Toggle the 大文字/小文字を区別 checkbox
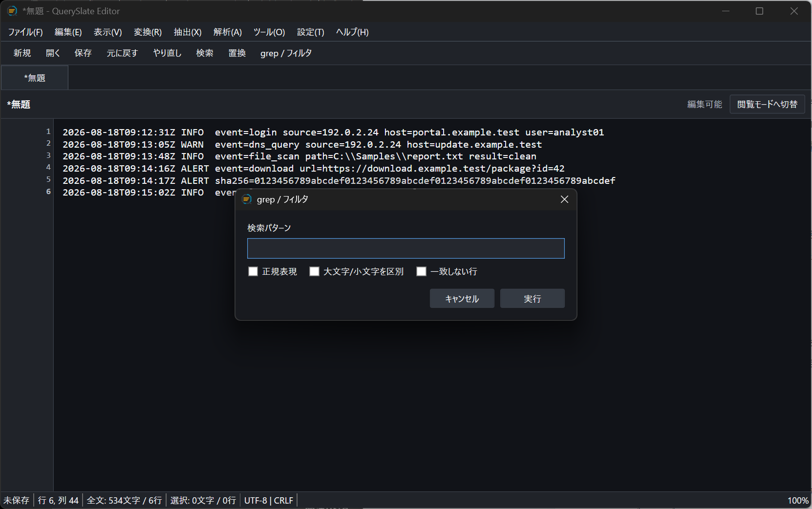Image resolution: width=812 pixels, height=509 pixels. [x=314, y=271]
